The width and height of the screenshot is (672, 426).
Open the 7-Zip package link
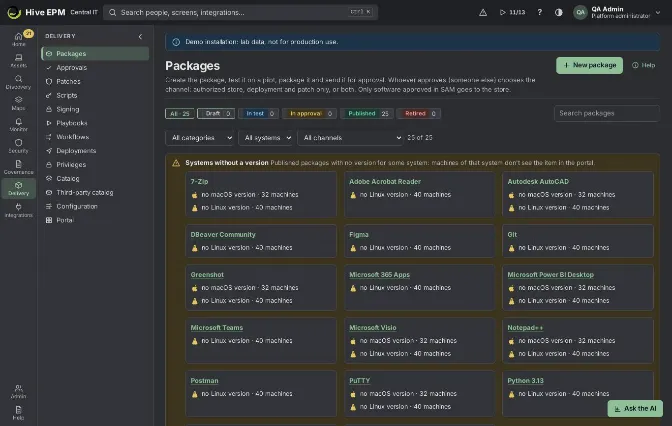tap(199, 182)
